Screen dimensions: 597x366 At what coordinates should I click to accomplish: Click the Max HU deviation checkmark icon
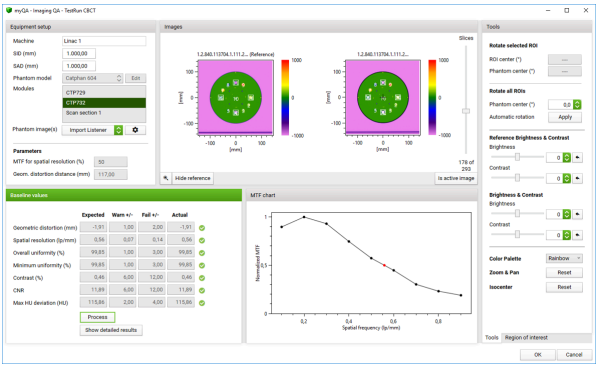click(x=202, y=303)
